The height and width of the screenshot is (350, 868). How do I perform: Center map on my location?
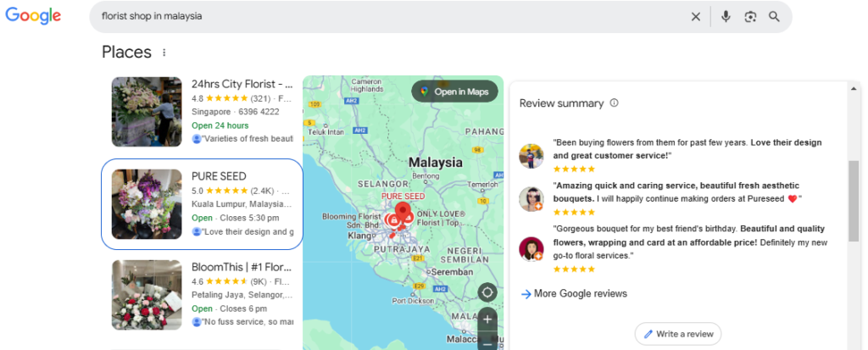[487, 293]
